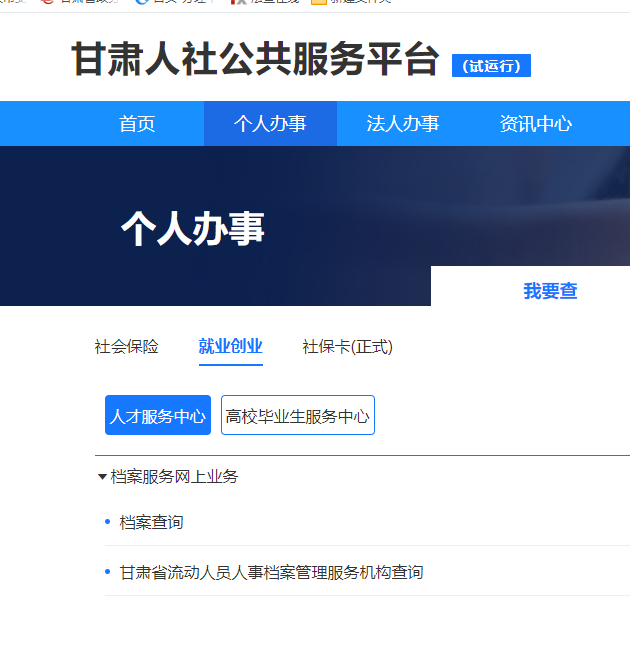630x672 pixels.
Task: Switch to 资讯中心 in the top navigation
Action: click(x=536, y=124)
